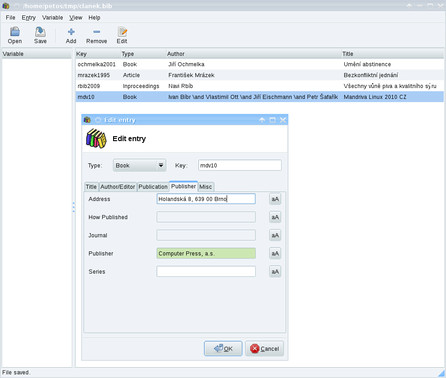Image resolution: width=446 pixels, height=378 pixels.
Task: Select the rbib2009 entry row
Action: coord(260,86)
